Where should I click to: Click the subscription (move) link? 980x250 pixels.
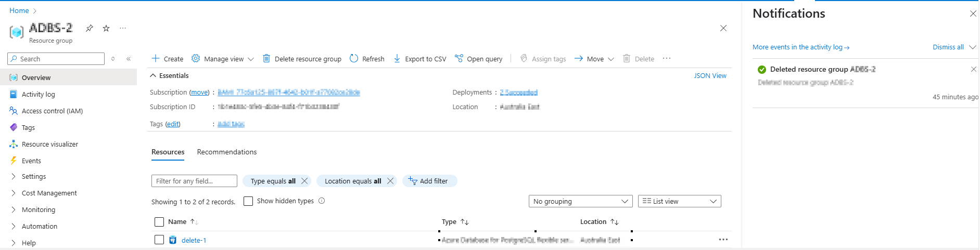[x=199, y=92]
